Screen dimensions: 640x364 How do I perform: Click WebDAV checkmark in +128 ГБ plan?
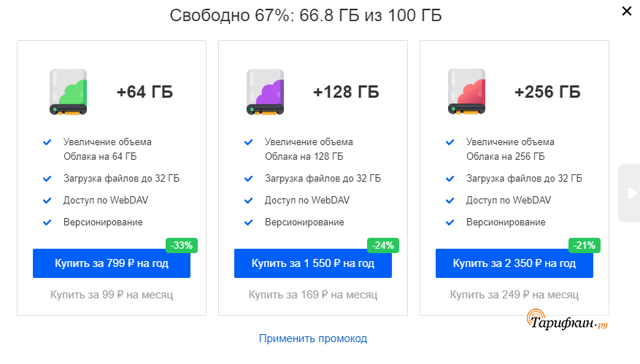249,201
